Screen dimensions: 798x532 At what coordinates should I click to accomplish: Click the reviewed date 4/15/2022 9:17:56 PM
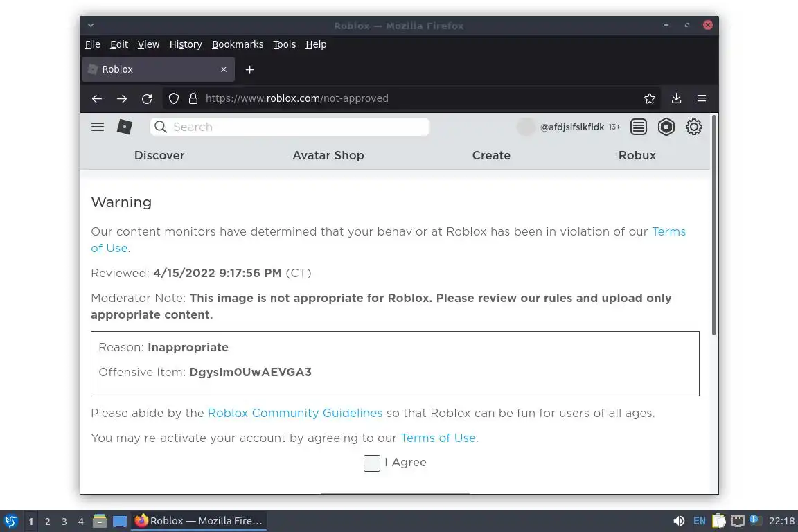[218, 273]
